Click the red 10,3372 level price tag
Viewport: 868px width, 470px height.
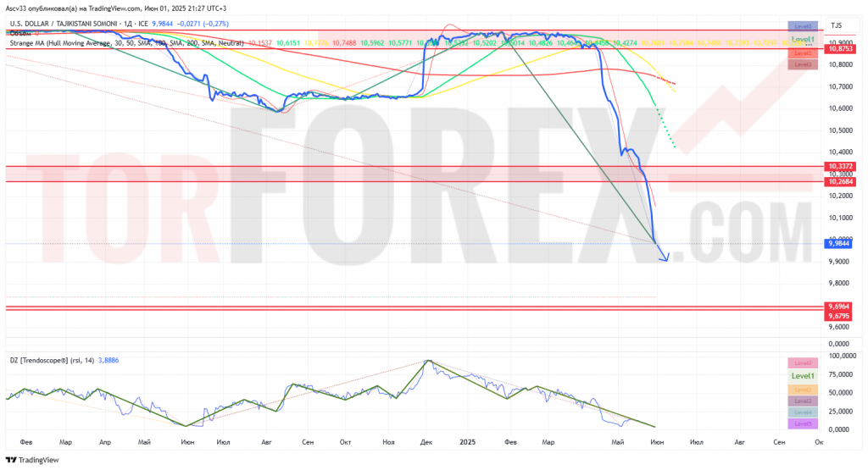click(840, 167)
